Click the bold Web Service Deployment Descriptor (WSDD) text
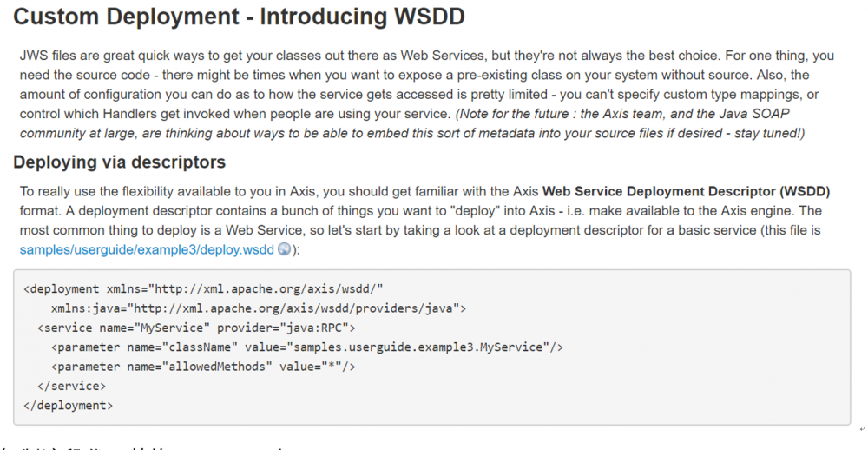The image size is (868, 450). 686,191
